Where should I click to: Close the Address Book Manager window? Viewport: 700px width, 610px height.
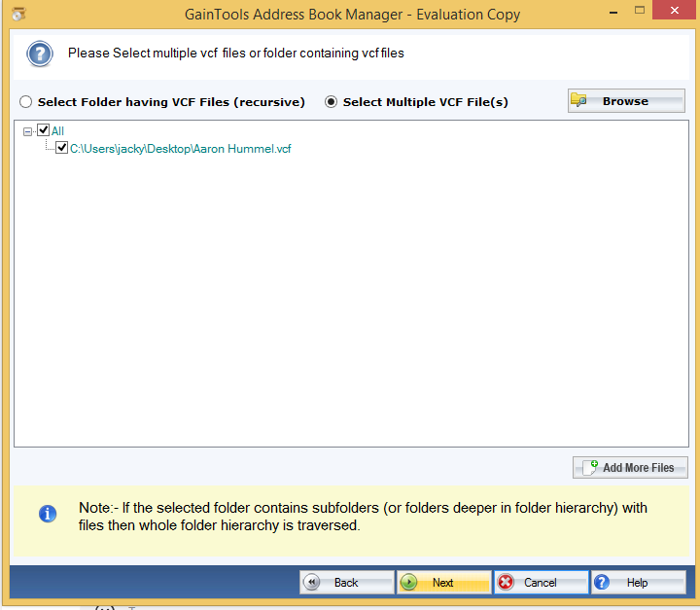point(675,10)
